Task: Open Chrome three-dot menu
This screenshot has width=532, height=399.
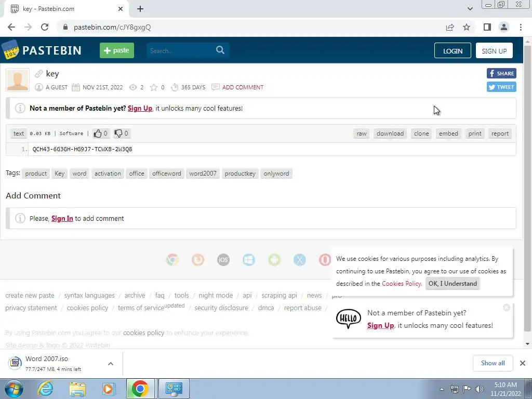Action: point(521,27)
